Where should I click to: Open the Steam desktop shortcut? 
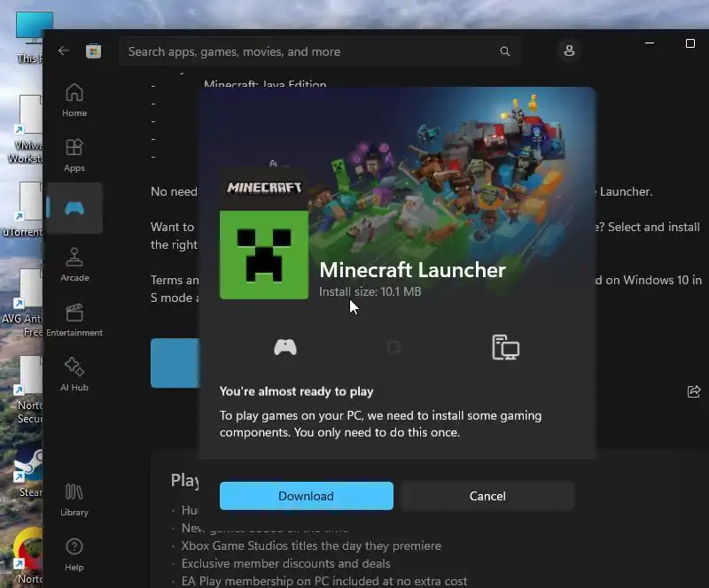pyautogui.click(x=28, y=473)
